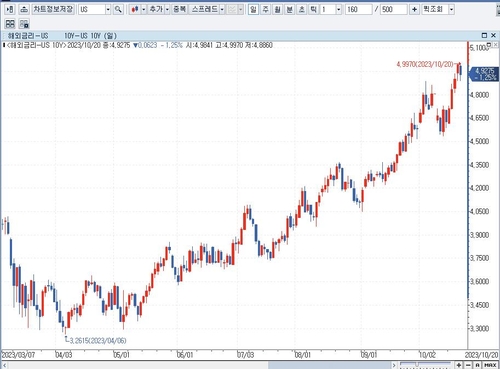Click the 07/03 date axis label
This screenshot has height=369, width=500.
click(245, 355)
